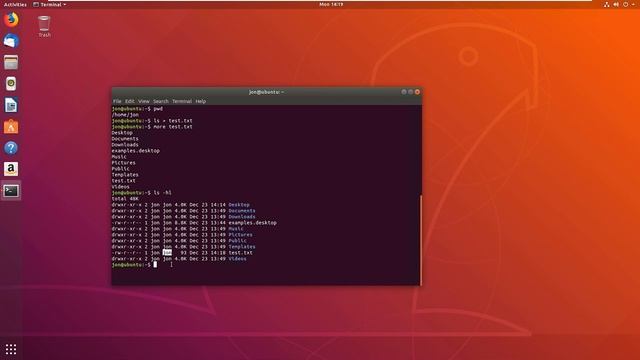
Task: Open Rhythmbox music player in dock
Action: [11, 84]
